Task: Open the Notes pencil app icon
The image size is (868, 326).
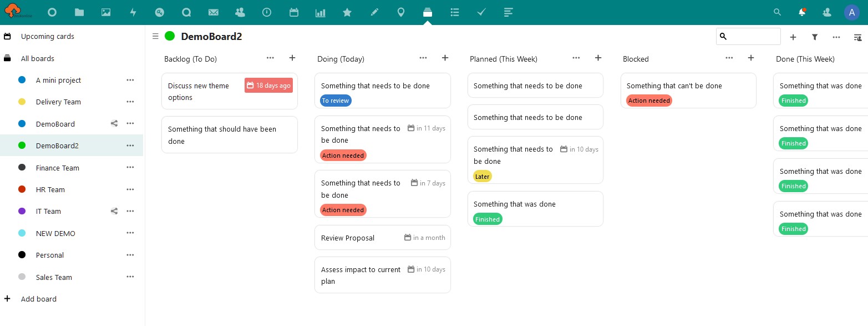Action: click(x=374, y=12)
